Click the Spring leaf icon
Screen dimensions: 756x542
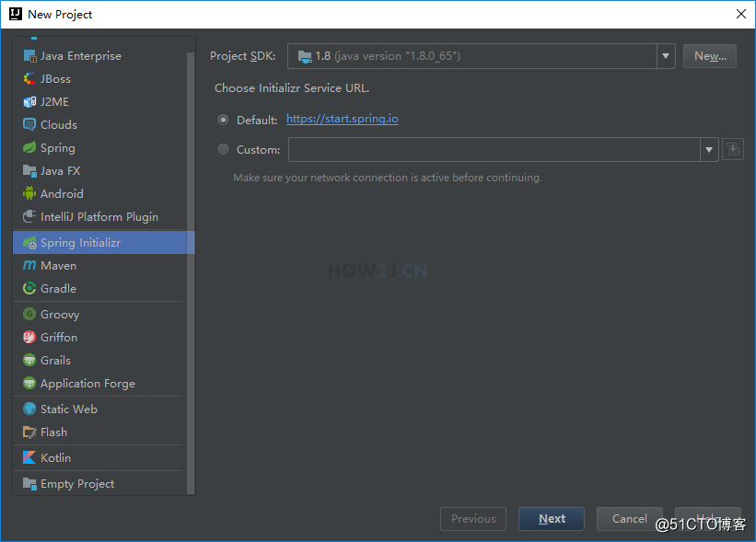pyautogui.click(x=29, y=147)
